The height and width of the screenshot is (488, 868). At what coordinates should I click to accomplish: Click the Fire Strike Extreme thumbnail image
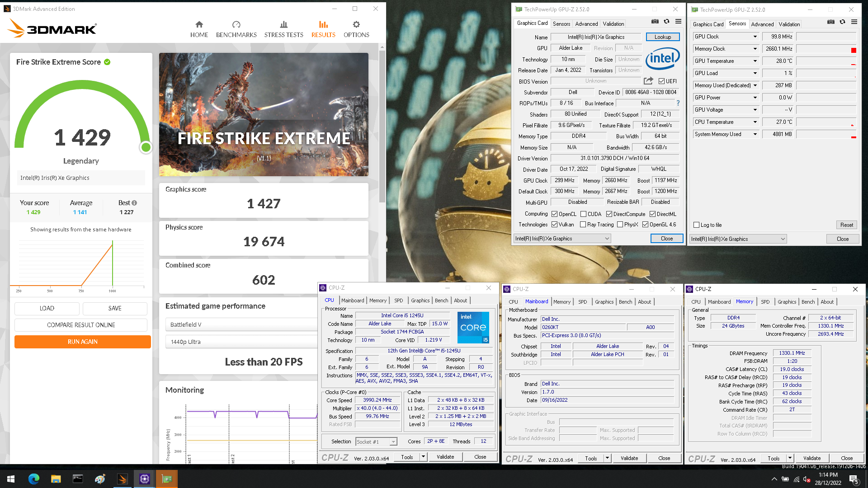(x=264, y=114)
